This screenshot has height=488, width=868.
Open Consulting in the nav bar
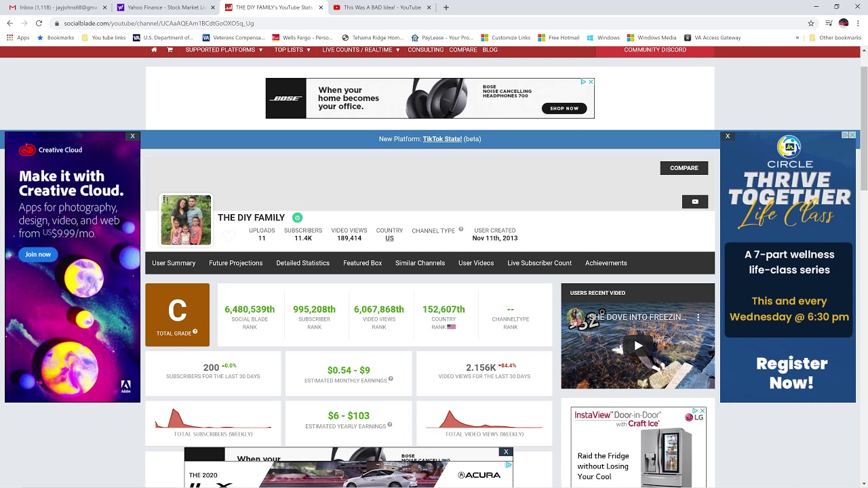click(425, 49)
